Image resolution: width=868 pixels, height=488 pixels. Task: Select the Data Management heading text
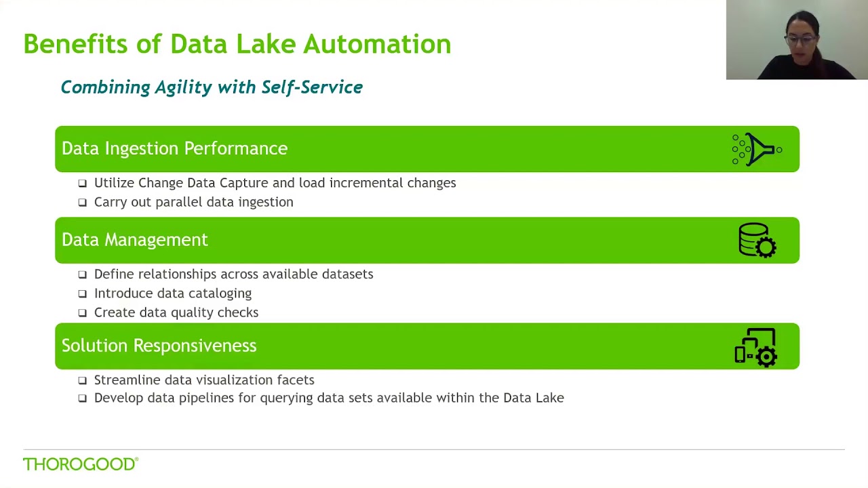click(134, 240)
